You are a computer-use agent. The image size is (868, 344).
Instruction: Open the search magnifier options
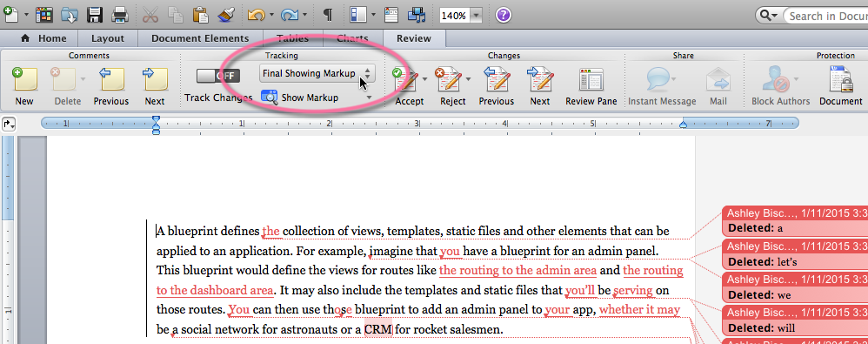coord(769,16)
